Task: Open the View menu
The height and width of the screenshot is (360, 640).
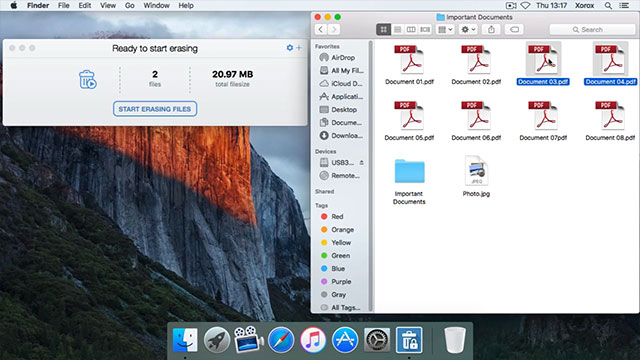Action: coord(108,5)
